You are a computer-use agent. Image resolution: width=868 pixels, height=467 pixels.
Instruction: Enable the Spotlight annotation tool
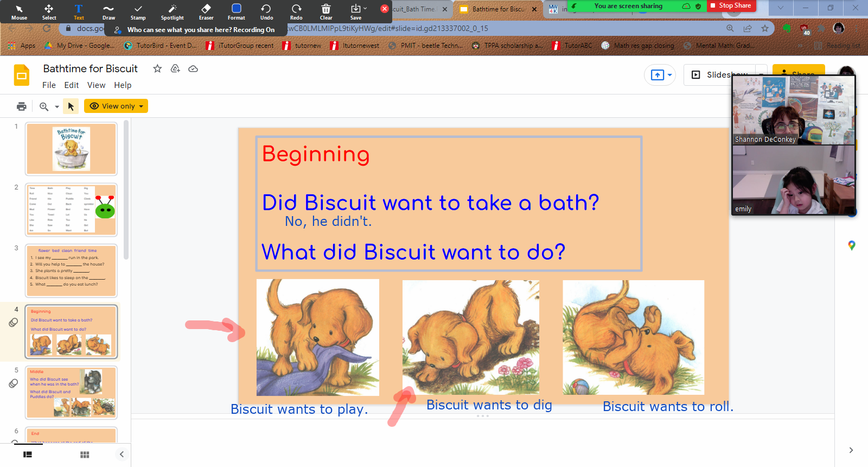click(x=173, y=12)
